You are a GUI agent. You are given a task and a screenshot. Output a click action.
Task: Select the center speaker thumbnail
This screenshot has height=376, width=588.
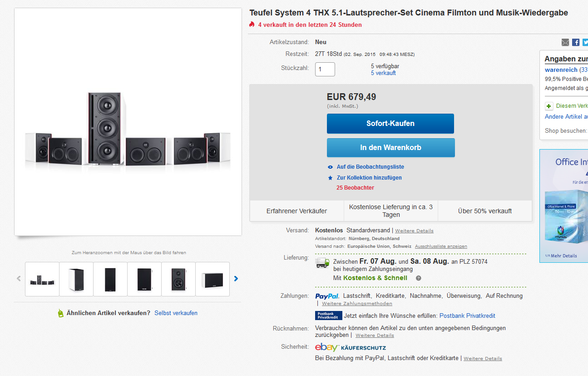(x=212, y=279)
